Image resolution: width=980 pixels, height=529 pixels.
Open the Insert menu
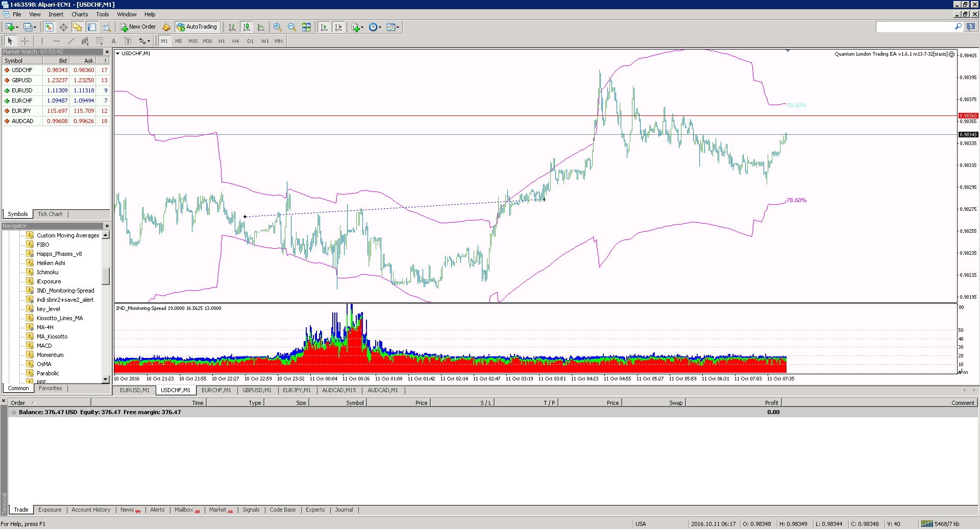[x=56, y=14]
